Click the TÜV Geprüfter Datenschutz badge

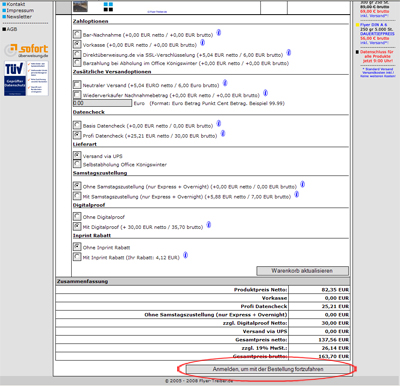[26, 78]
